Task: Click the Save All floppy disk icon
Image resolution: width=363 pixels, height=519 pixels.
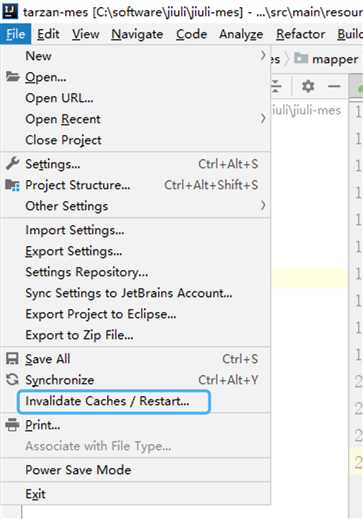Action: [x=13, y=359]
